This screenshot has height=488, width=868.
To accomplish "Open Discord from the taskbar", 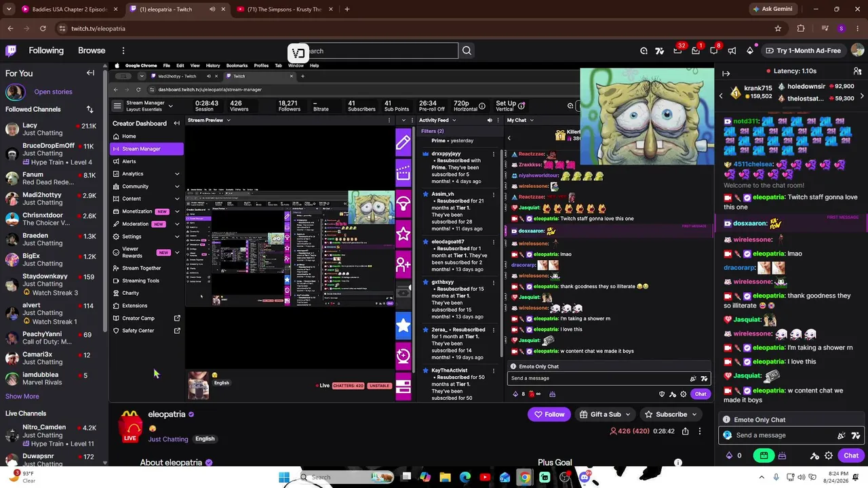I will coord(584,477).
